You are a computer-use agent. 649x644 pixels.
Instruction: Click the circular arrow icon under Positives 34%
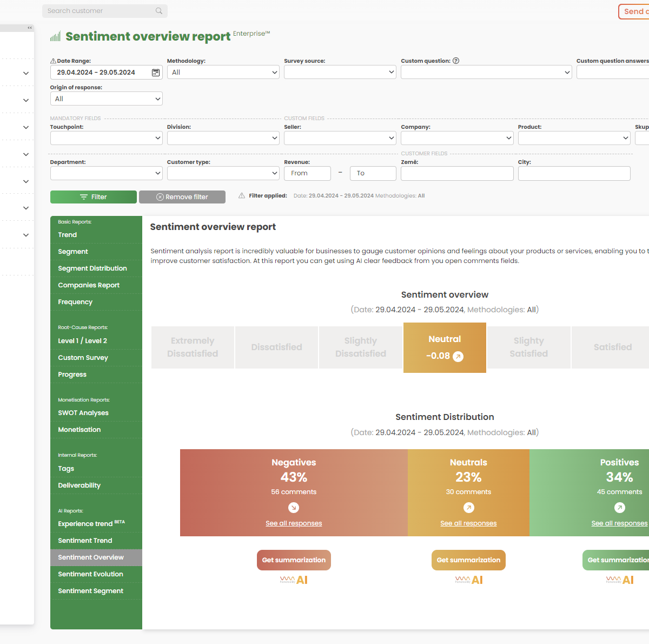tap(619, 508)
